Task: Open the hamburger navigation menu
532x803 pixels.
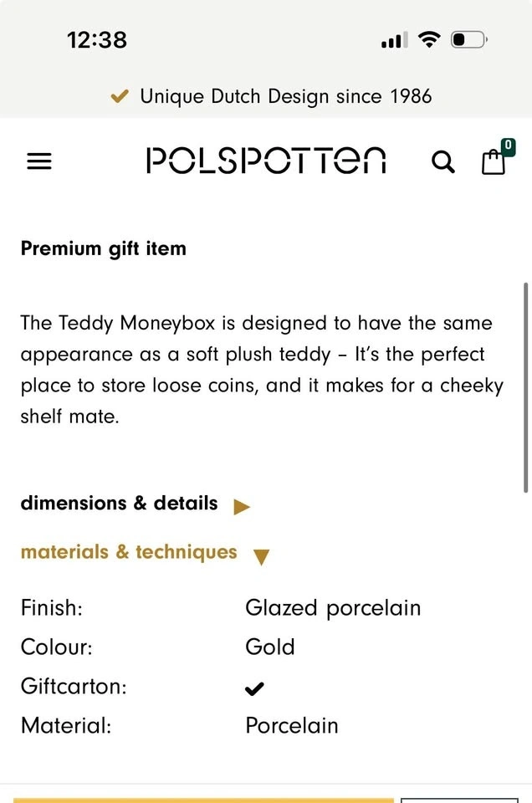Action: point(39,161)
